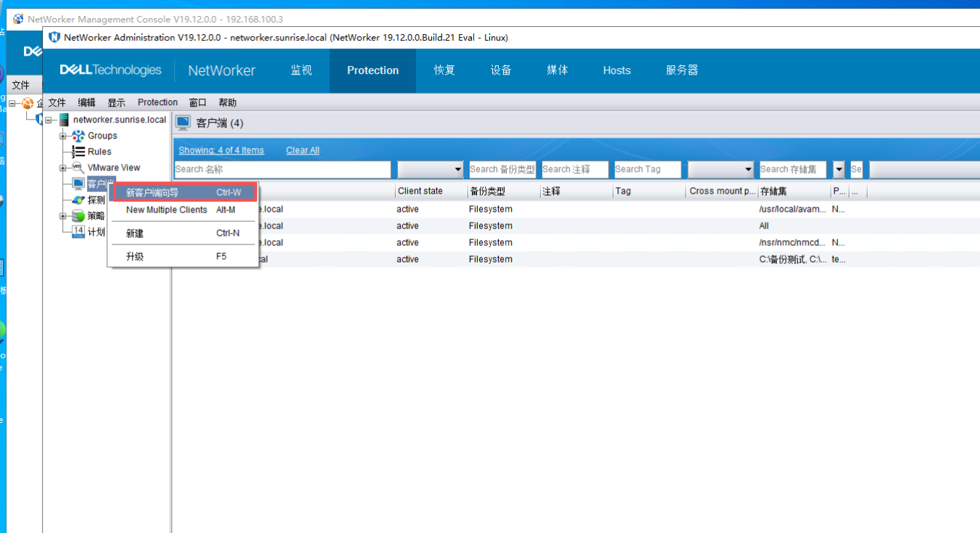Click the NetWorker Administration window title icon
The width and height of the screenshot is (980, 533).
tap(54, 37)
